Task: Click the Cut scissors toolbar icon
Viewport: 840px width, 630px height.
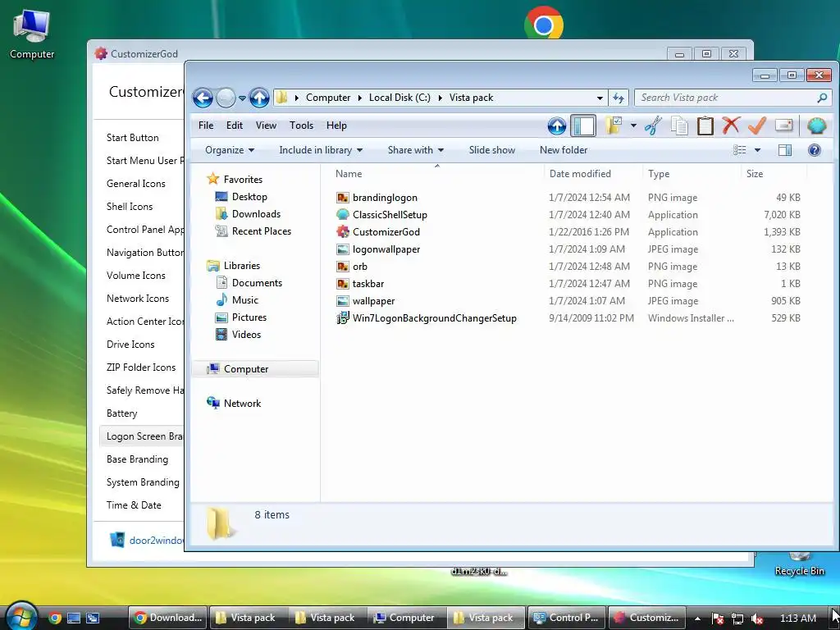Action: coord(653,126)
